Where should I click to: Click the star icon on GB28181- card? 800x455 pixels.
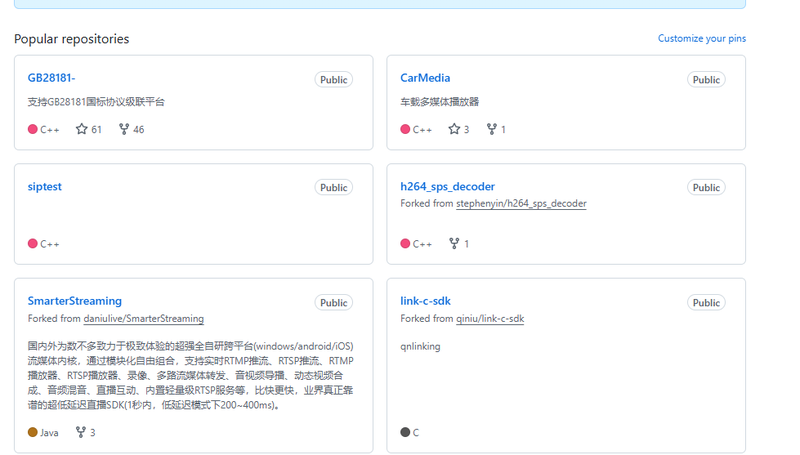[x=82, y=129]
